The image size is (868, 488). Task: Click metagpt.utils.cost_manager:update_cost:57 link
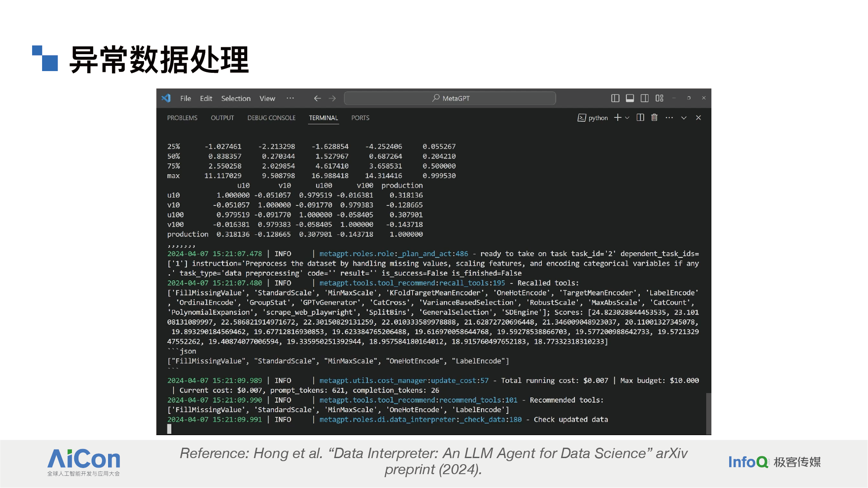404,381
